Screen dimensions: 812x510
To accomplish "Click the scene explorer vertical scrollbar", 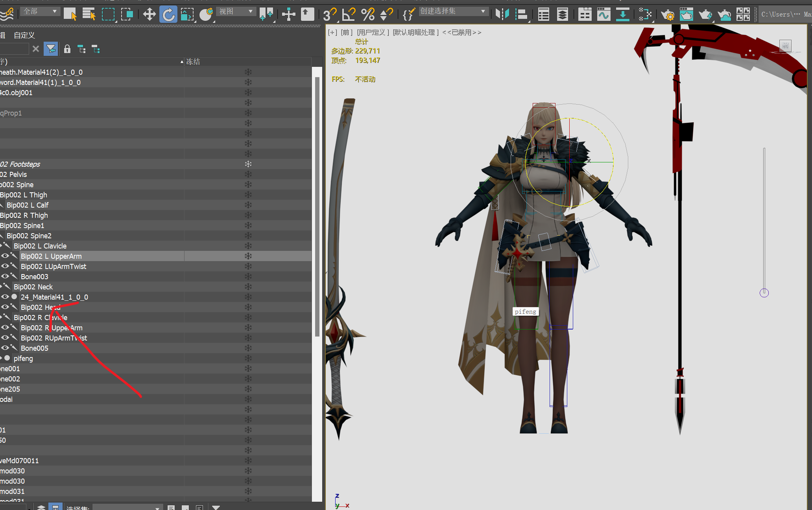I will [317, 206].
